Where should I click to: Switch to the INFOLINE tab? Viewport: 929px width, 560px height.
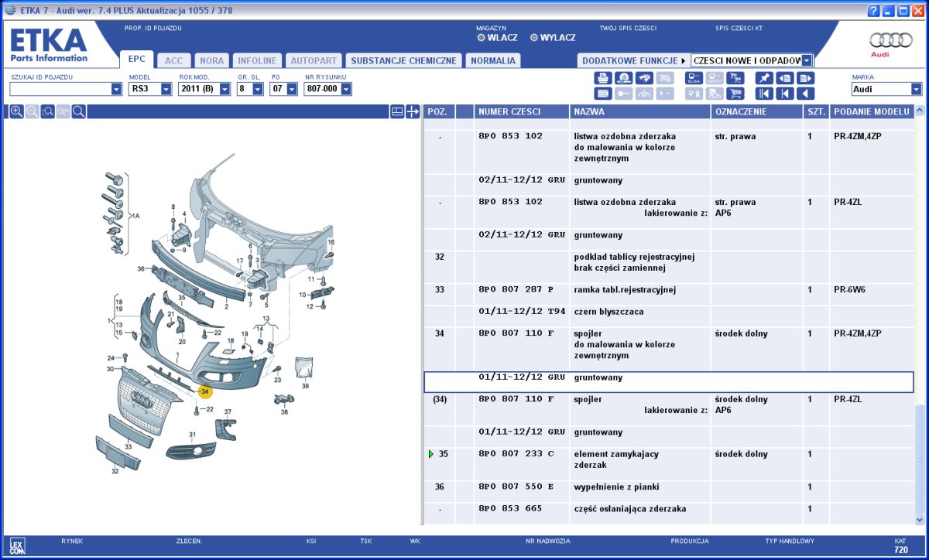pyautogui.click(x=257, y=60)
